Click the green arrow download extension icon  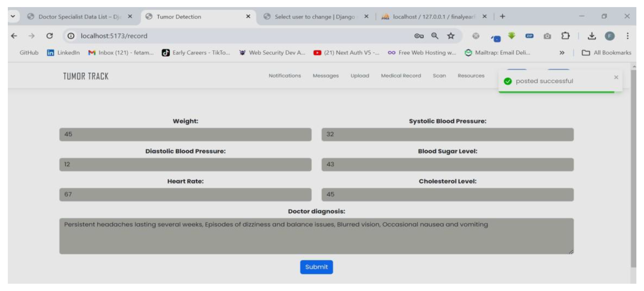click(512, 36)
